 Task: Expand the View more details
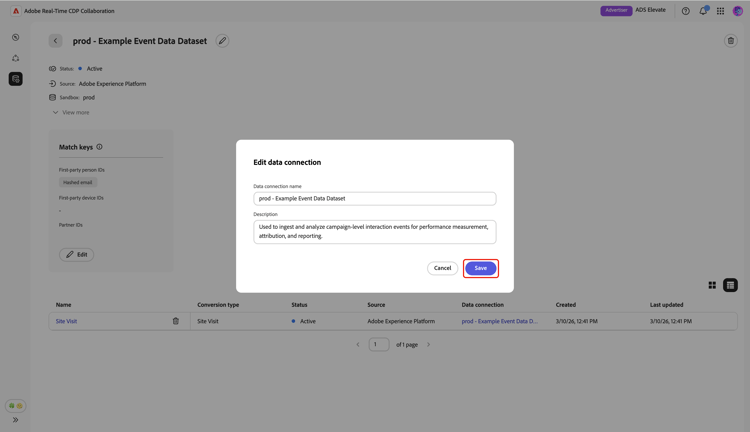tap(71, 112)
